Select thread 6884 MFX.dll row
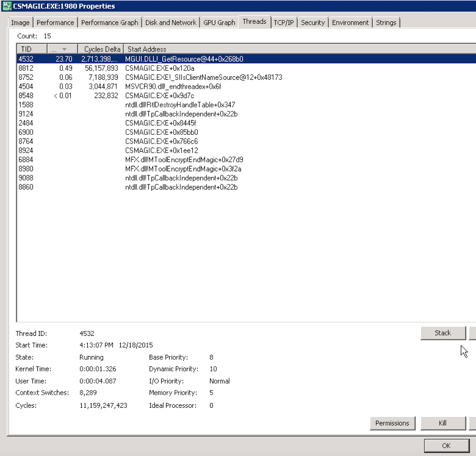Viewport: 476px width, 456px height. coord(139,160)
